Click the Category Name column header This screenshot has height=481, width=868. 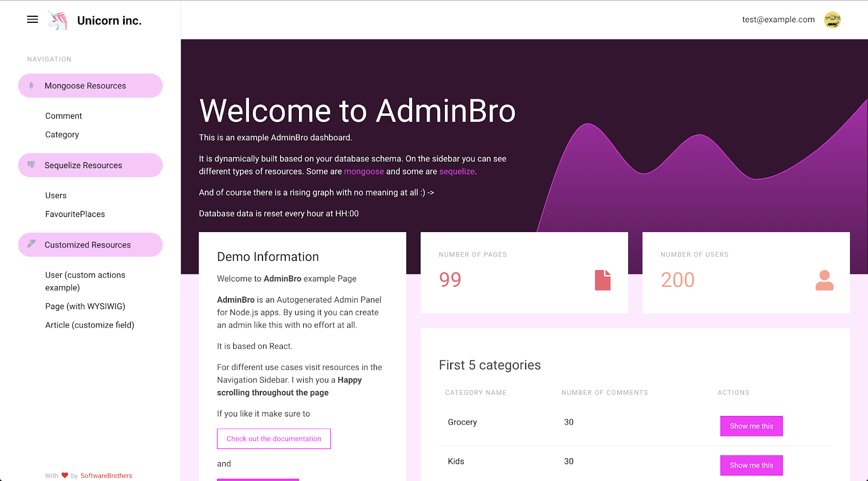point(476,393)
